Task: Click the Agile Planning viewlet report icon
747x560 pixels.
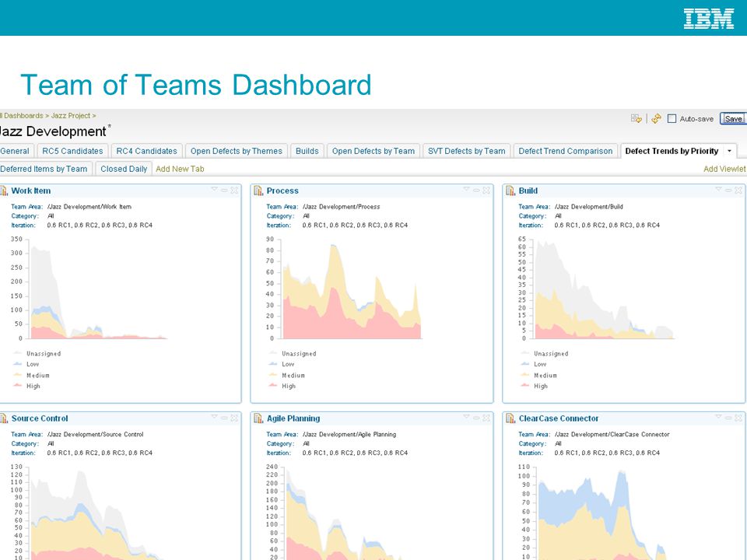Action: click(x=258, y=418)
